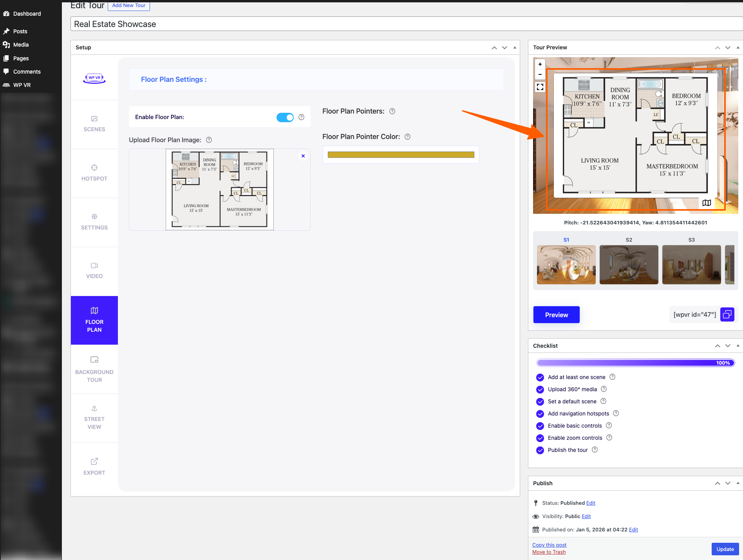
Task: Switch to the Hotspot tab
Action: (x=94, y=173)
